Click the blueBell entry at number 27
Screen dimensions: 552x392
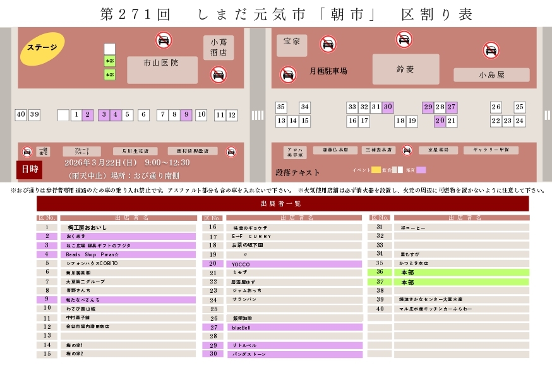pyautogui.click(x=294, y=328)
